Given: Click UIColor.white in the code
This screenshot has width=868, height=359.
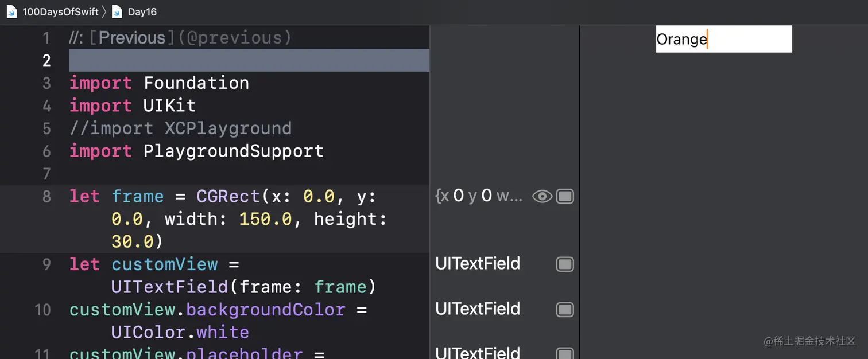Looking at the screenshot, I should coord(180,332).
